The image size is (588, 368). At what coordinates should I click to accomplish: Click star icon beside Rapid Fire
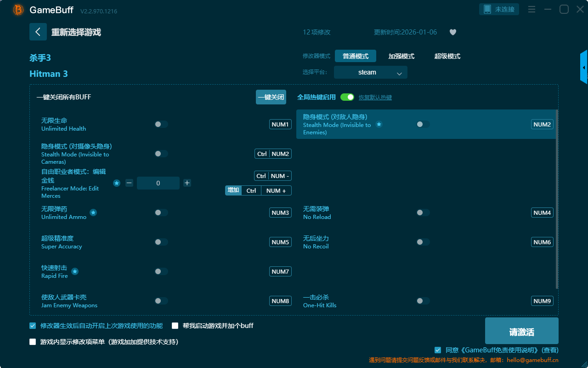tap(75, 271)
